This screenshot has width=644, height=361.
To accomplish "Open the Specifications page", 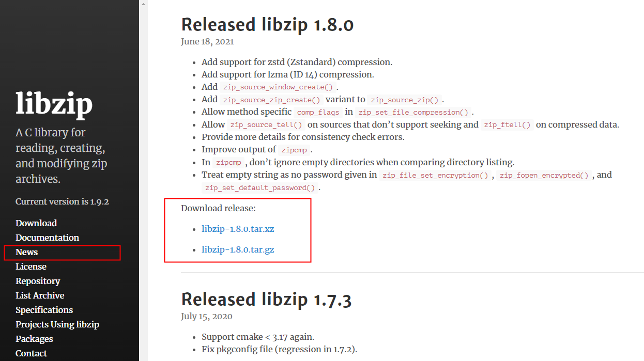I will coord(44,309).
